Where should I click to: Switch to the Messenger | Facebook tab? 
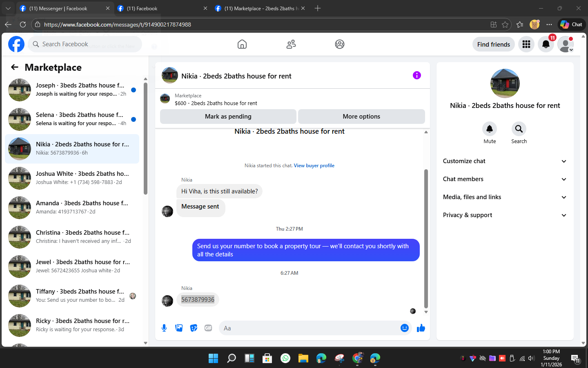point(65,8)
